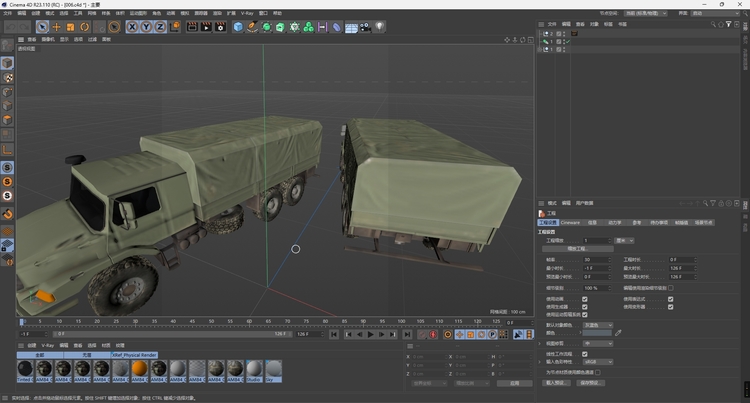Image resolution: width=750 pixels, height=403 pixels.
Task: Open the view clipping dropdown
Action: [x=597, y=344]
